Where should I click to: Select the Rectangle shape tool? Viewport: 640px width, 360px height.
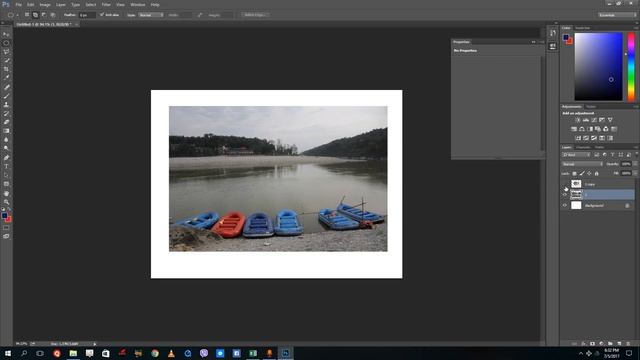point(6,184)
